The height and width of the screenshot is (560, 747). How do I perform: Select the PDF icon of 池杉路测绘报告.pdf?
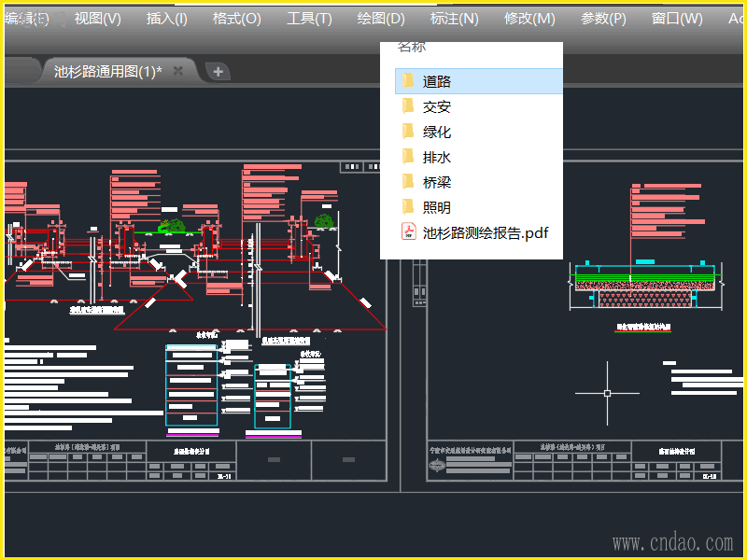tap(408, 231)
